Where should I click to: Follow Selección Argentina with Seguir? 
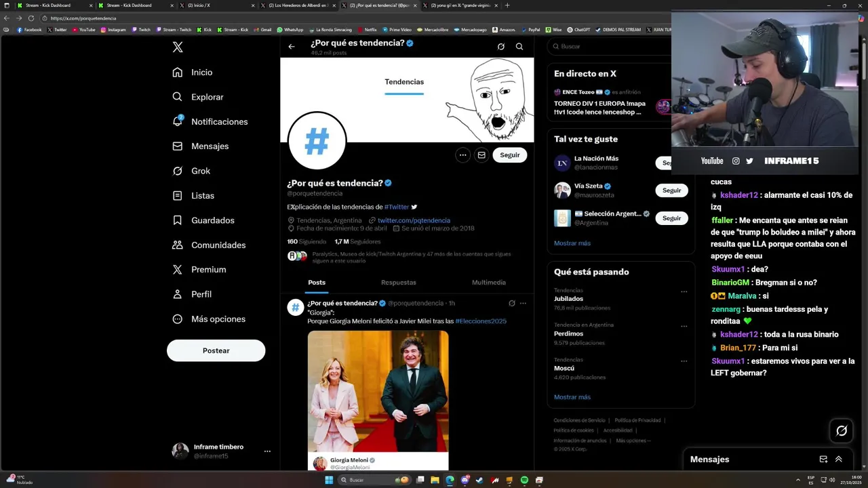pyautogui.click(x=671, y=218)
